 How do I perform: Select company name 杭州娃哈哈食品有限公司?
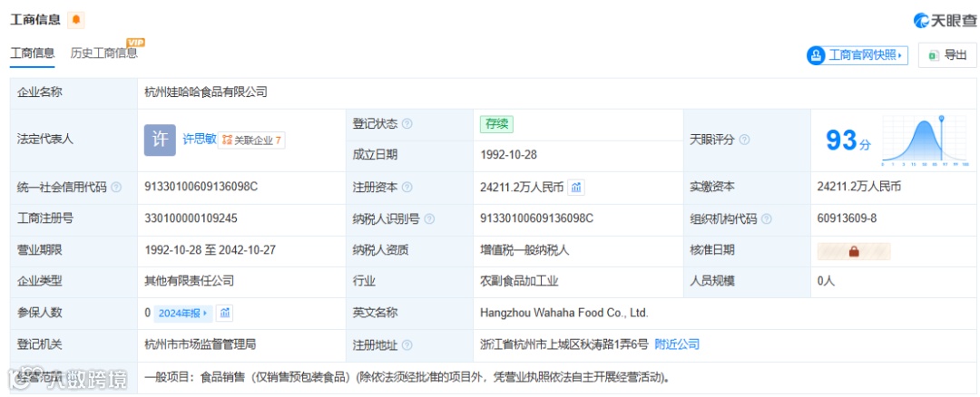coord(206,92)
